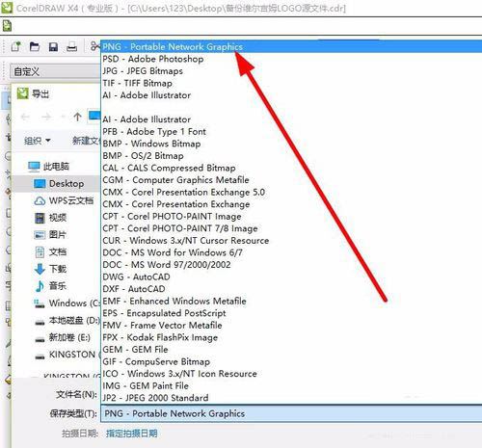This screenshot has height=448, width=482.
Task: Open 音乐 folder in navigation tree
Action: click(x=50, y=286)
